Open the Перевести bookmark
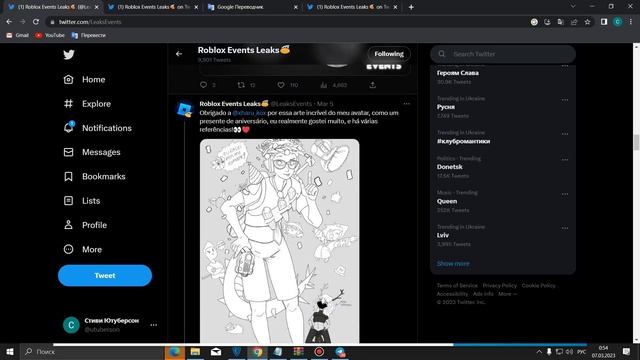This screenshot has height=360, width=640. point(89,36)
